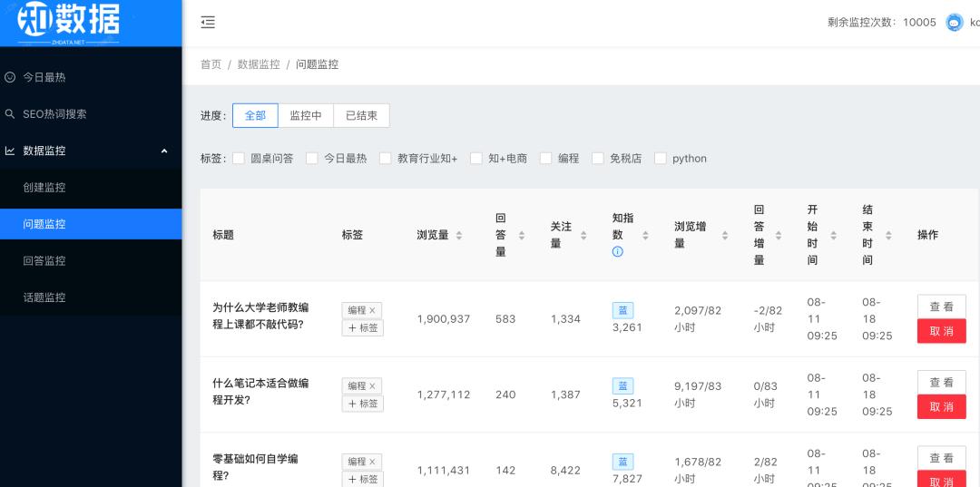Click the 知数据 logo
The height and width of the screenshot is (487, 980).
(69, 23)
